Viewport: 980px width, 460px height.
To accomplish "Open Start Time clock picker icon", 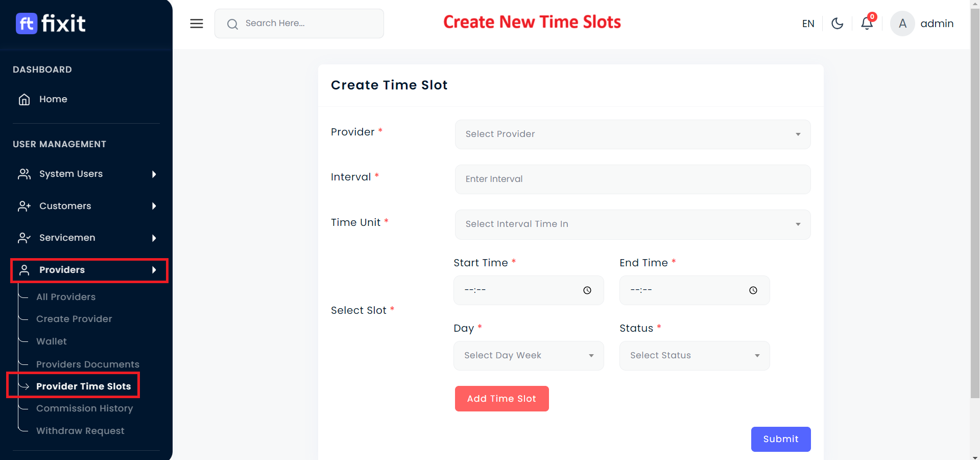I will pos(587,290).
